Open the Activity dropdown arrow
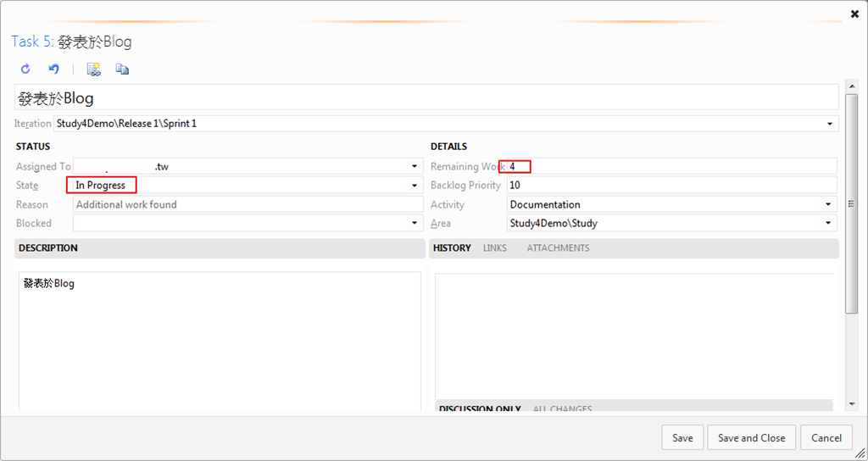The height and width of the screenshot is (461, 868). [x=828, y=205]
